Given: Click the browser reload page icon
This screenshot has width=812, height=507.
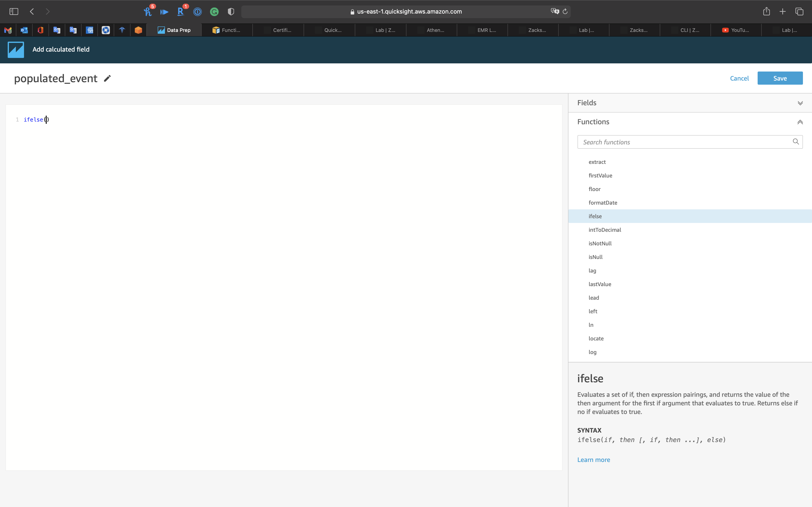Looking at the screenshot, I should pos(565,12).
